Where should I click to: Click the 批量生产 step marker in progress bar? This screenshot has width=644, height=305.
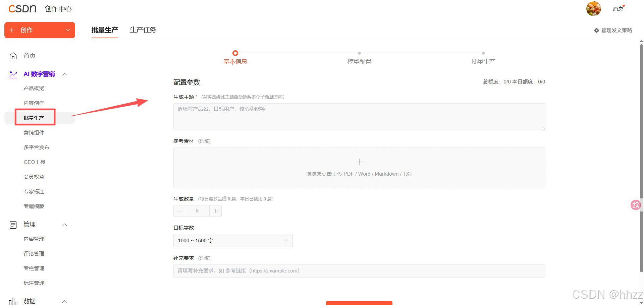pos(483,53)
